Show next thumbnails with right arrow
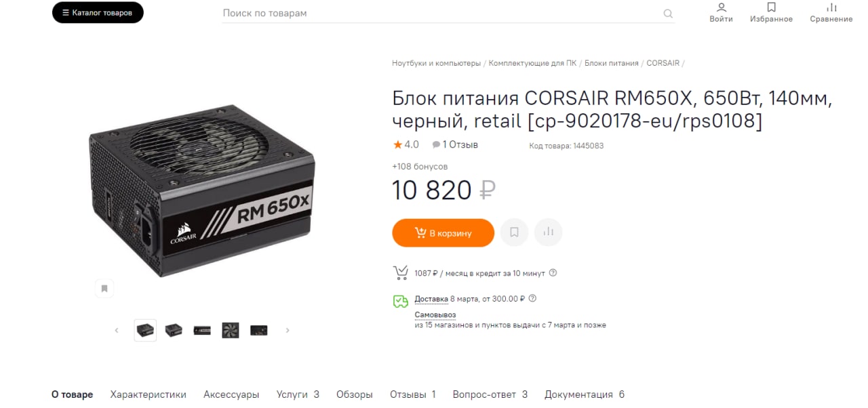The width and height of the screenshot is (868, 408). point(288,330)
